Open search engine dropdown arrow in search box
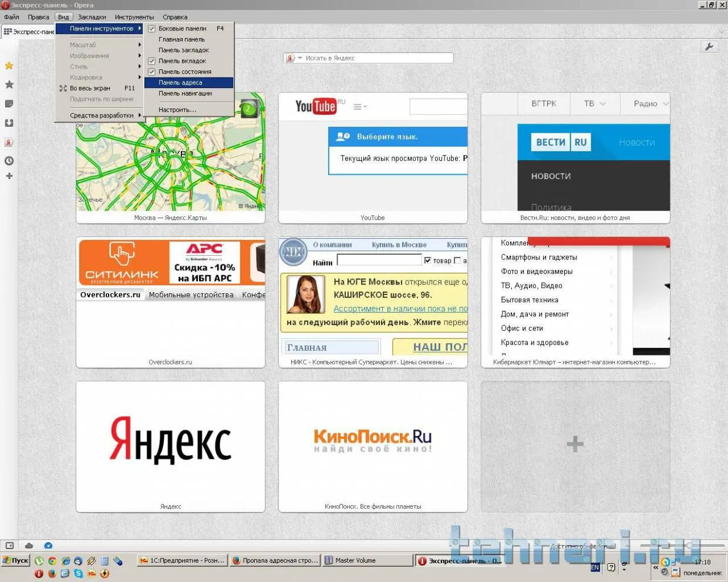This screenshot has width=728, height=582. pos(299,58)
